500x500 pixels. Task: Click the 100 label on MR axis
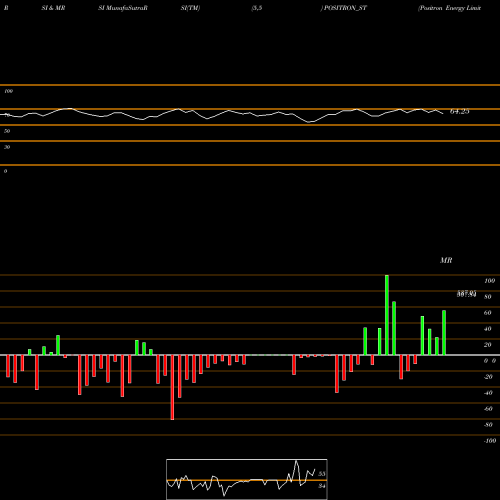pyautogui.click(x=489, y=281)
